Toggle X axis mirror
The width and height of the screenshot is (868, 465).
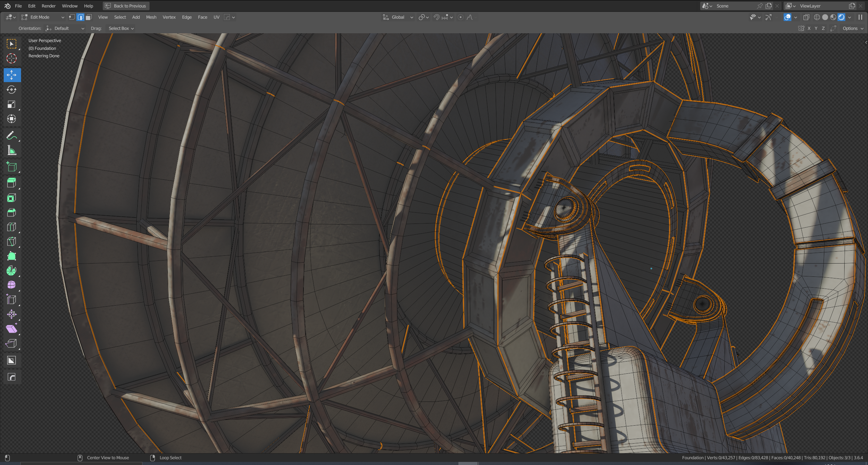point(809,28)
